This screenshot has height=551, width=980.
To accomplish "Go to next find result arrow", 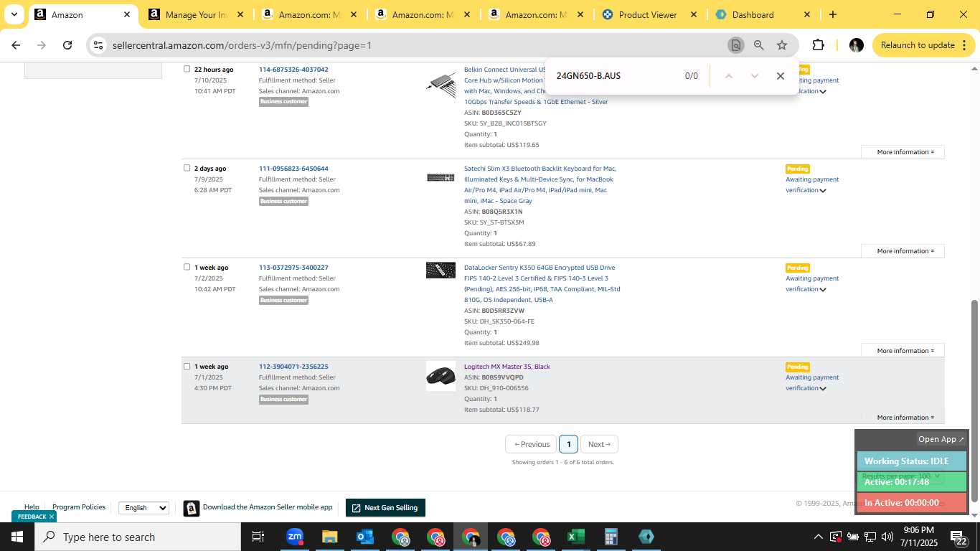I will [754, 76].
